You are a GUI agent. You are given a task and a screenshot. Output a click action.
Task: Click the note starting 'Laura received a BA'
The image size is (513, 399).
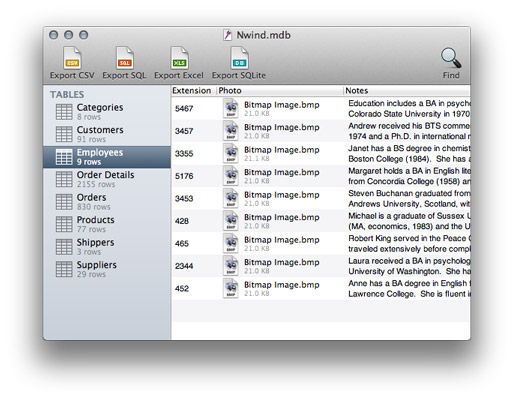pos(409,266)
